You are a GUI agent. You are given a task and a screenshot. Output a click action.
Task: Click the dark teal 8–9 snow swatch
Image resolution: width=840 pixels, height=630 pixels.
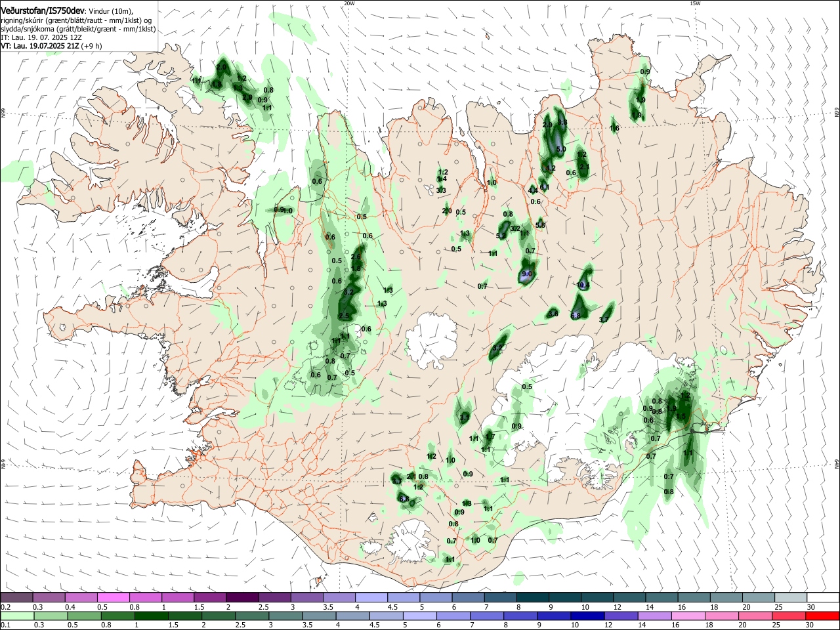[x=532, y=598]
